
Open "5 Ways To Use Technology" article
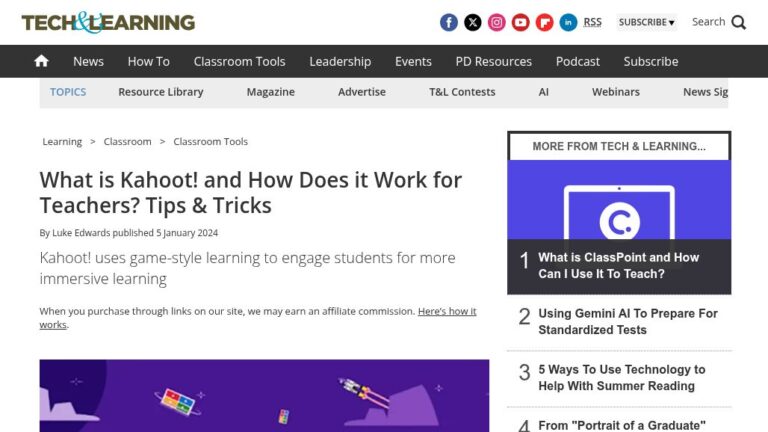tap(622, 378)
